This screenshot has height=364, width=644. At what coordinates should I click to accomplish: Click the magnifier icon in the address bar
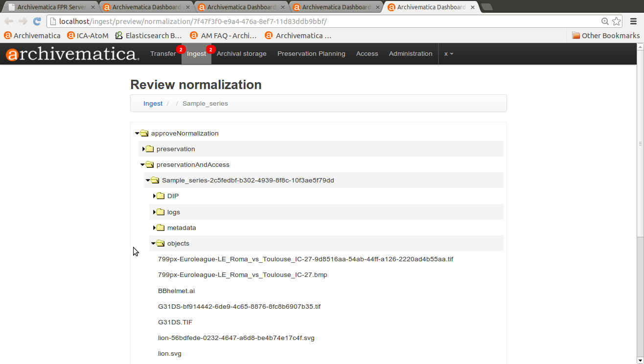tap(605, 22)
